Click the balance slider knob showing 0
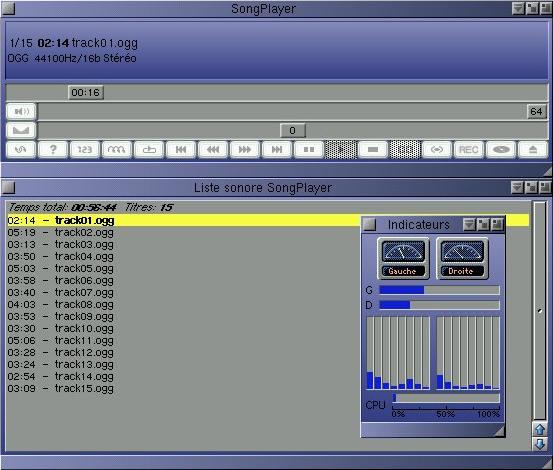553x470 pixels. pyautogui.click(x=292, y=130)
